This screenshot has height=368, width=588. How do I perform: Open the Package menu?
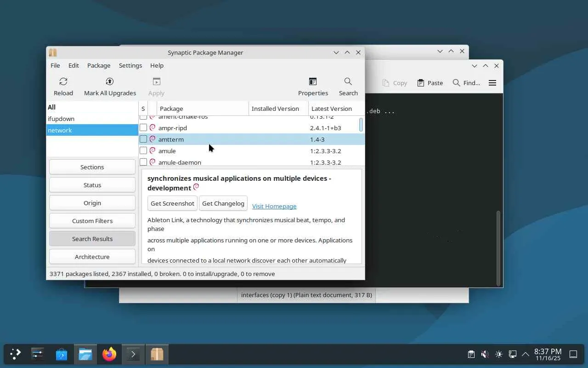tap(99, 65)
